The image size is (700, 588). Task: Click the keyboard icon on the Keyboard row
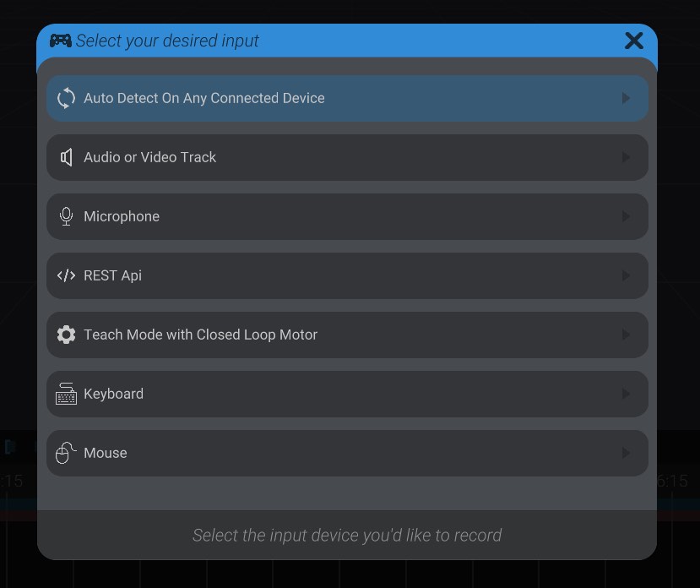click(66, 394)
